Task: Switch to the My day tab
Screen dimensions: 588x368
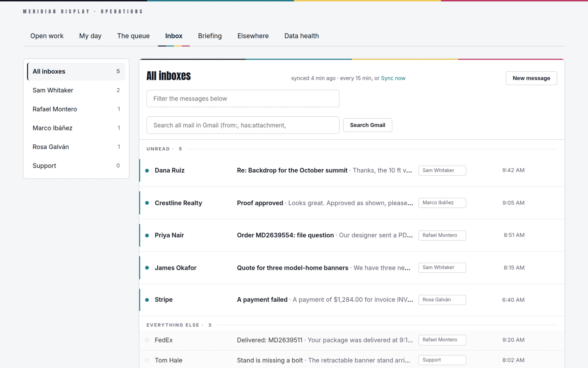Action: [90, 36]
